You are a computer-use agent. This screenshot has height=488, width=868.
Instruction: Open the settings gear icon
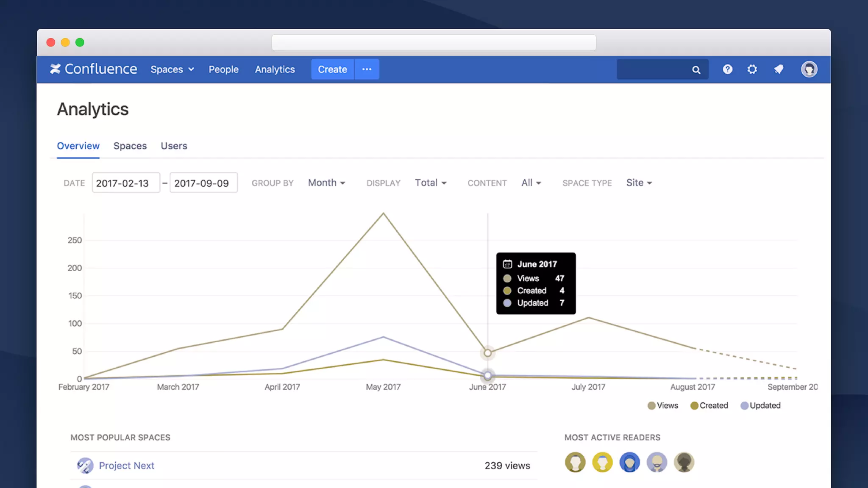click(x=752, y=69)
